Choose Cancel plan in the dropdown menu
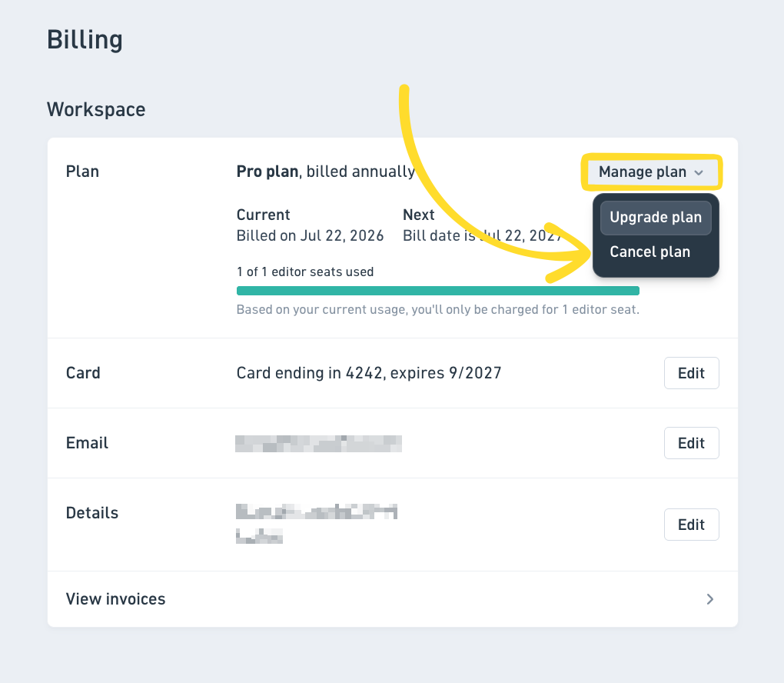 click(649, 252)
